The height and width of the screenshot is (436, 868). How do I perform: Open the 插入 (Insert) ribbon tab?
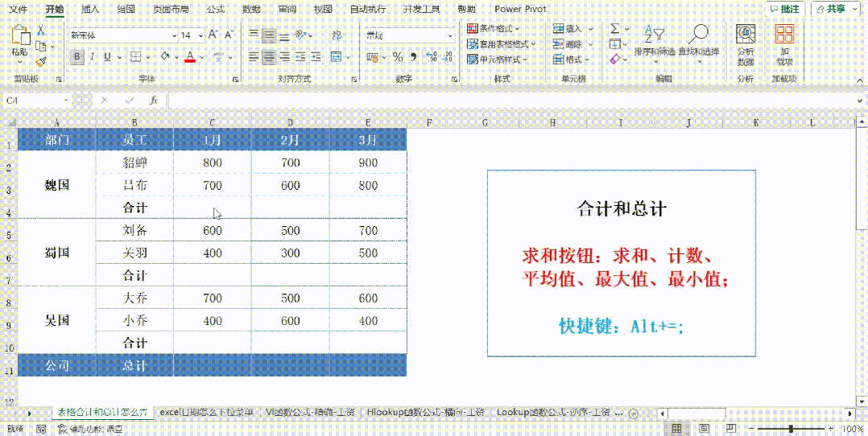89,9
